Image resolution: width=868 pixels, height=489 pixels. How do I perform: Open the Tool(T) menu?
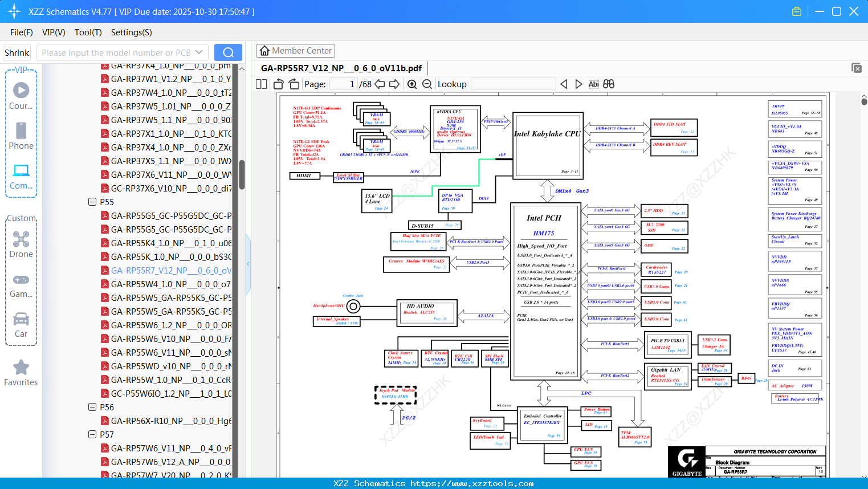click(88, 32)
